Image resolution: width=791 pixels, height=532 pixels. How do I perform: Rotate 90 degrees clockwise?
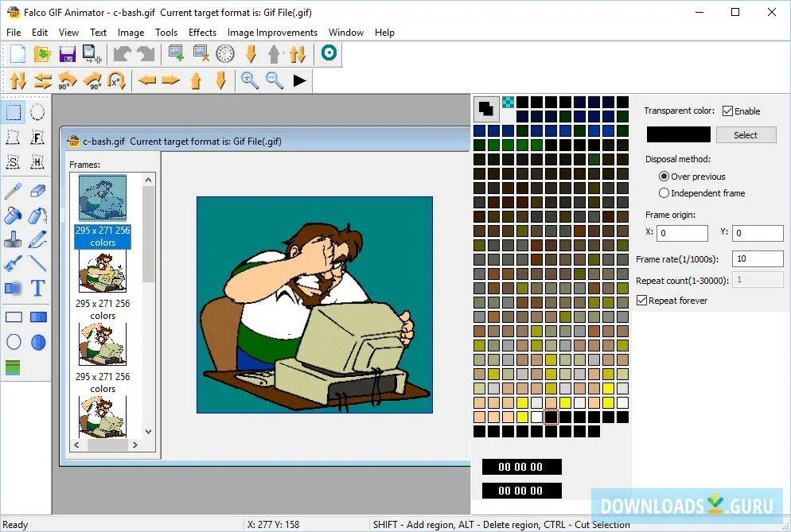point(93,80)
